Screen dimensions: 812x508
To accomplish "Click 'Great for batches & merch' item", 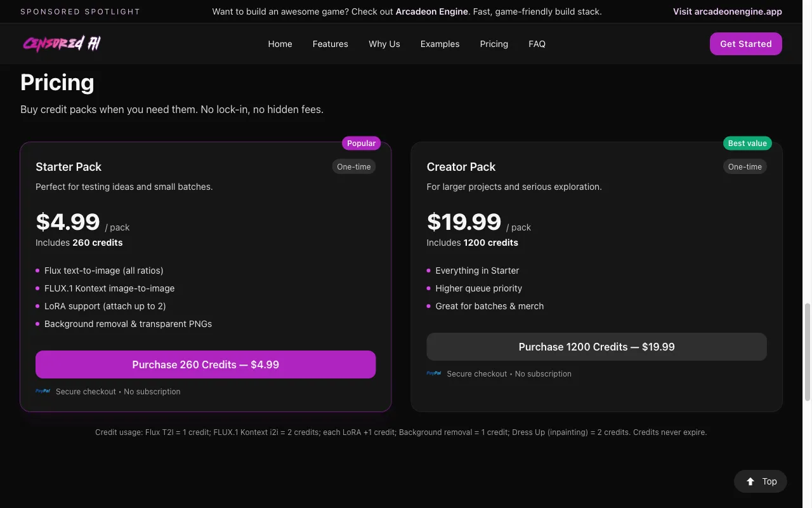I will (490, 306).
